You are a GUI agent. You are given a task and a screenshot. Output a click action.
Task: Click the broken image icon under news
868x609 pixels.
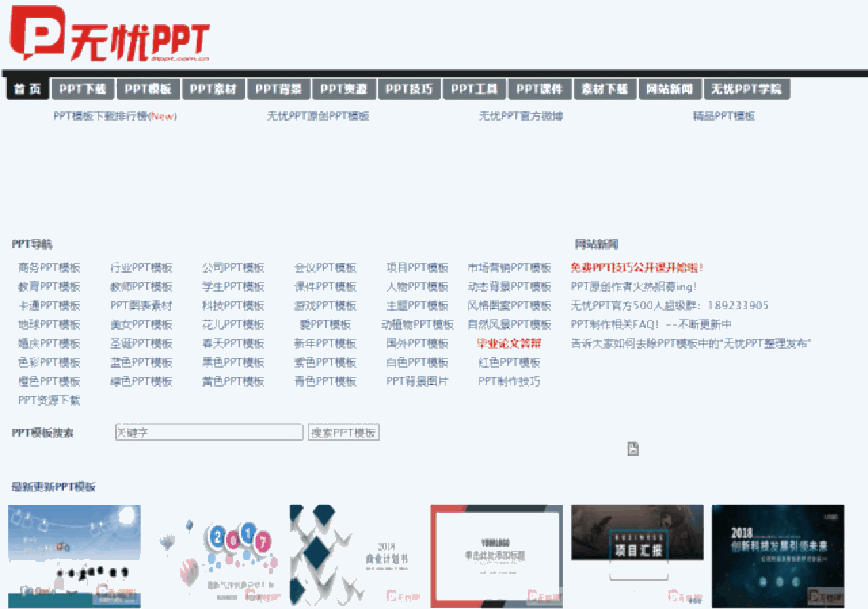[633, 448]
